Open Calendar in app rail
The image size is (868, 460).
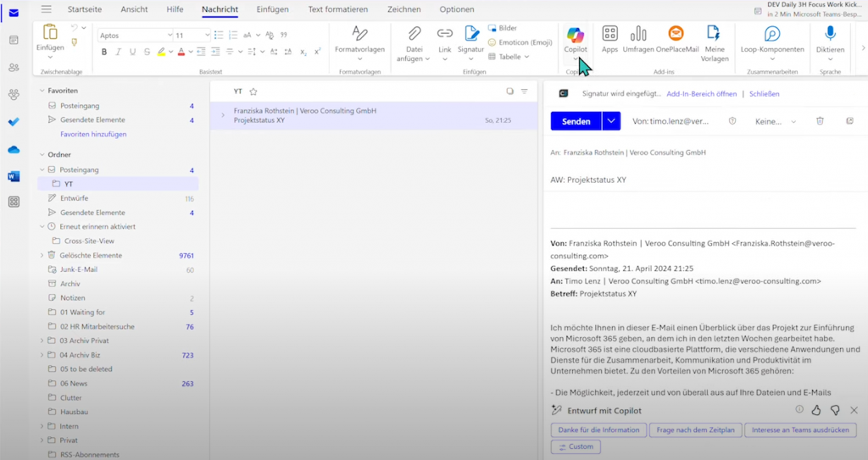14,40
